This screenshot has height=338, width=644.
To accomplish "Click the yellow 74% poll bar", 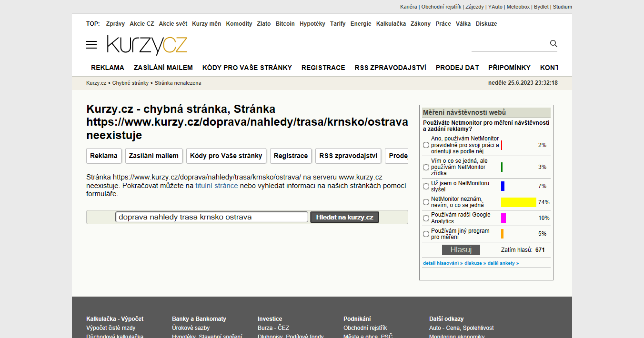I will 519,202.
